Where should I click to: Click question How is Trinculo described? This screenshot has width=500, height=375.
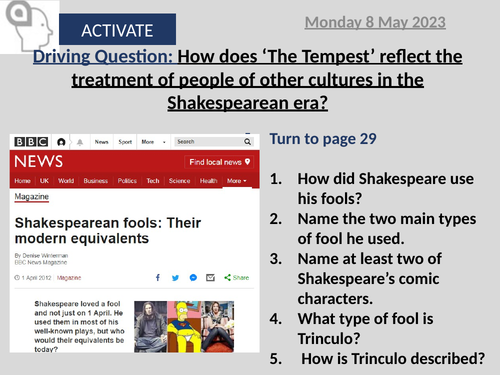pyautogui.click(x=393, y=359)
